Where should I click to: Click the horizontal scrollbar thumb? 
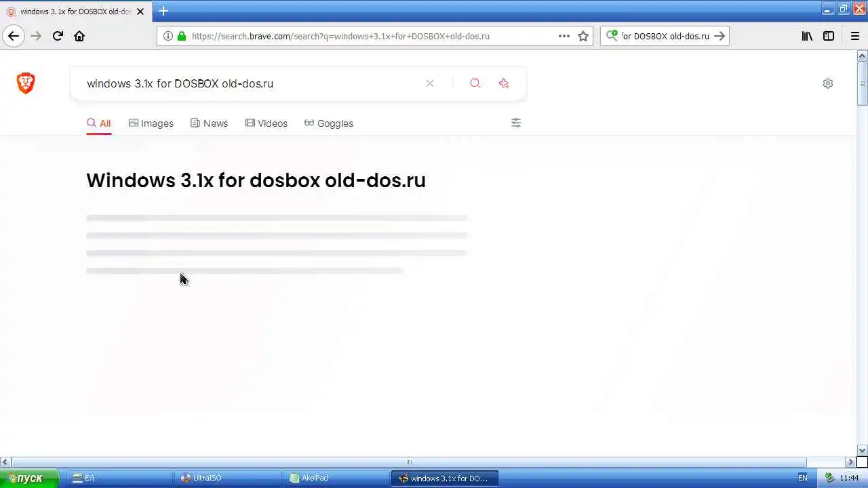tap(409, 462)
